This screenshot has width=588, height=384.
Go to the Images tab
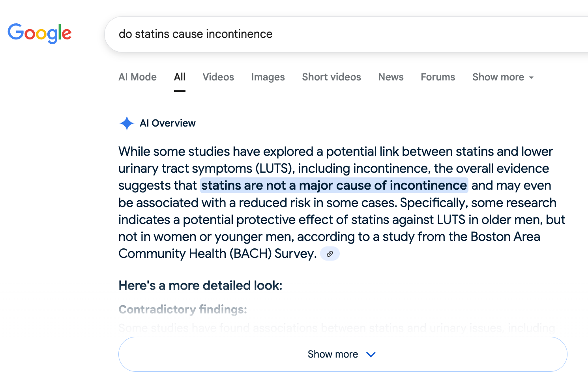268,77
